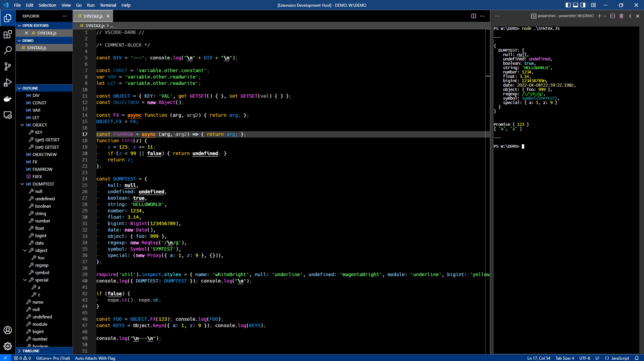Open remote window from status bar corner
Viewport: 644px width, 361px height.
point(5,358)
